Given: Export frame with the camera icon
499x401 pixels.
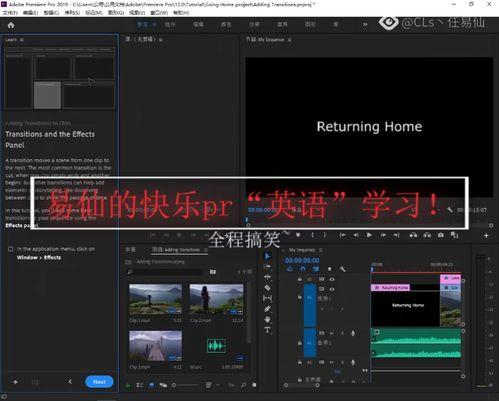Looking at the screenshot, I should 441,235.
